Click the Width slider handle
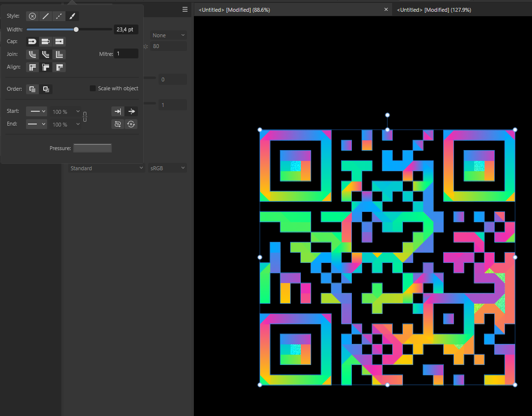 77,29
